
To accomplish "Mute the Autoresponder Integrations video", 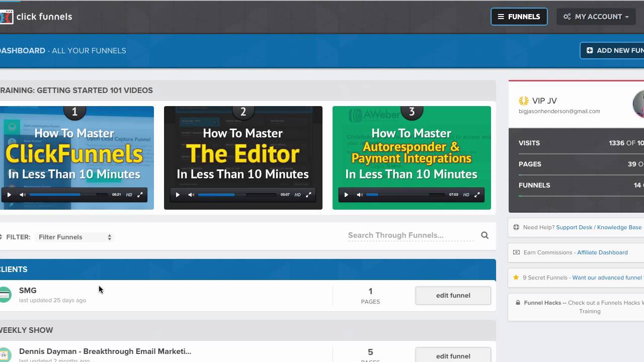I will 360,195.
